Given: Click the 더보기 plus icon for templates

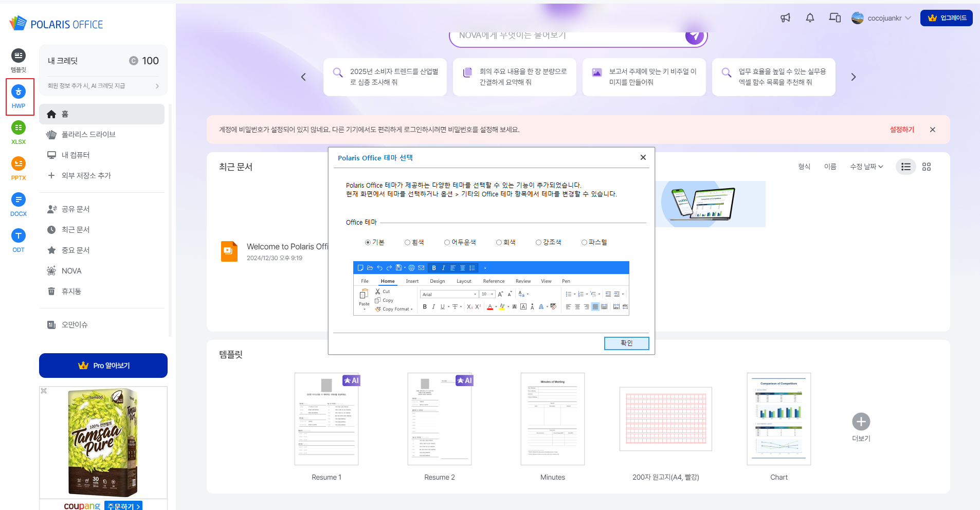Looking at the screenshot, I should pyautogui.click(x=861, y=422).
